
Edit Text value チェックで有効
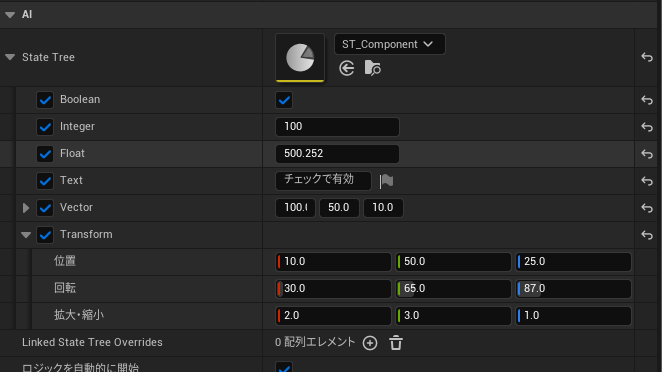coord(323,180)
